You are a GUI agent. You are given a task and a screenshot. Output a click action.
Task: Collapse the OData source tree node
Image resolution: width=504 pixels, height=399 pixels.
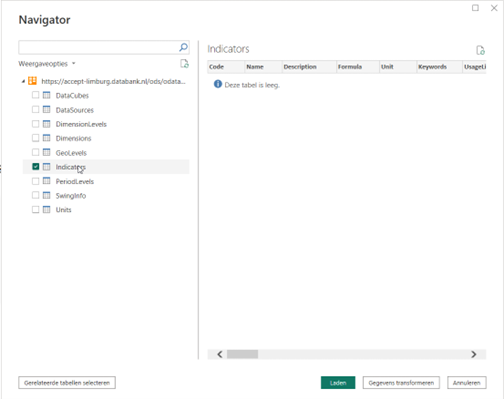click(x=23, y=81)
